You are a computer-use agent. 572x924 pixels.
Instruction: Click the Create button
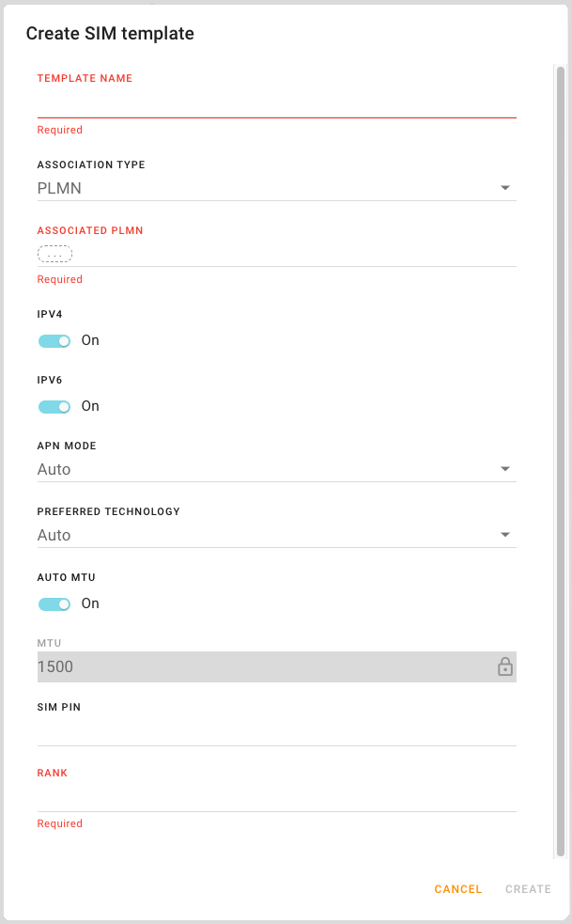529,888
